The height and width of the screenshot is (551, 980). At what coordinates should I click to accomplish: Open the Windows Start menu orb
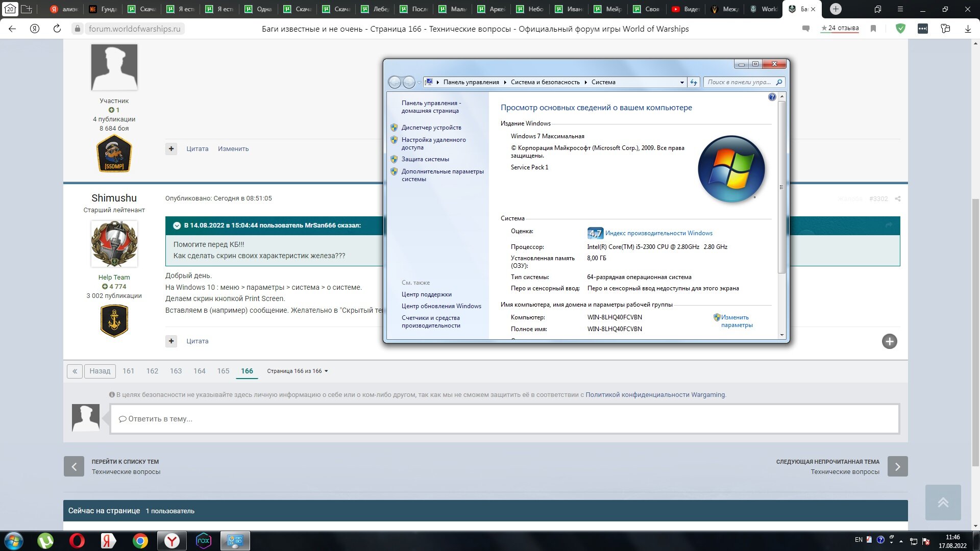14,541
